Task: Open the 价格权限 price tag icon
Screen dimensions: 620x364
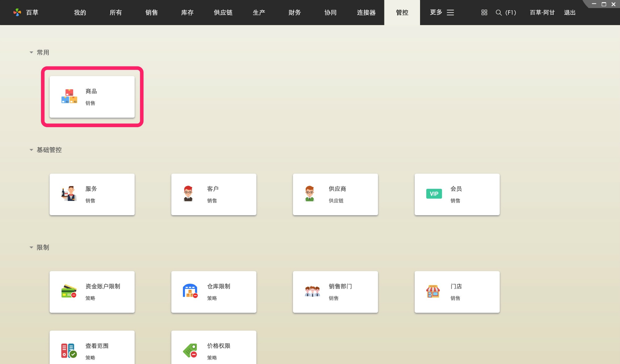Action: pyautogui.click(x=190, y=351)
